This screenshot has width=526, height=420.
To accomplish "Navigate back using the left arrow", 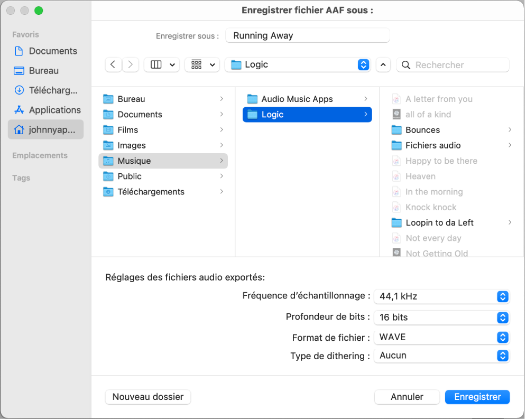I will pos(113,64).
